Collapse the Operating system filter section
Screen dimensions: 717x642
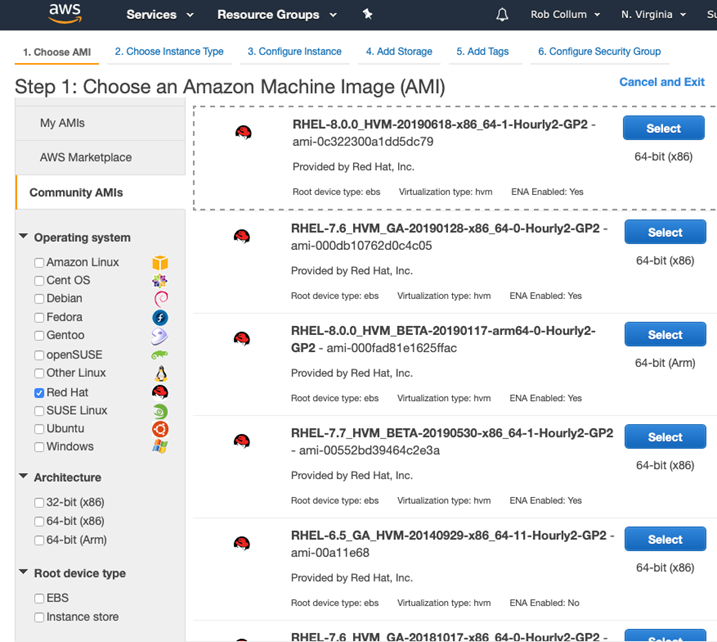coord(23,236)
